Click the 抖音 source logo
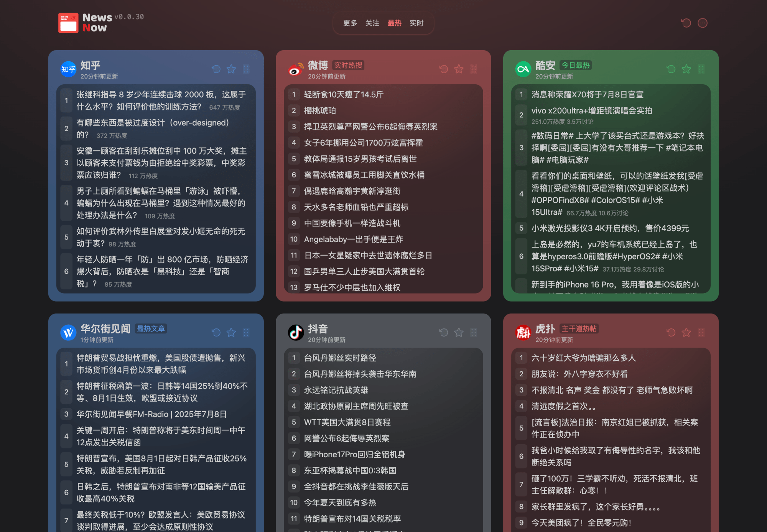This screenshot has height=532, width=767. 296,332
